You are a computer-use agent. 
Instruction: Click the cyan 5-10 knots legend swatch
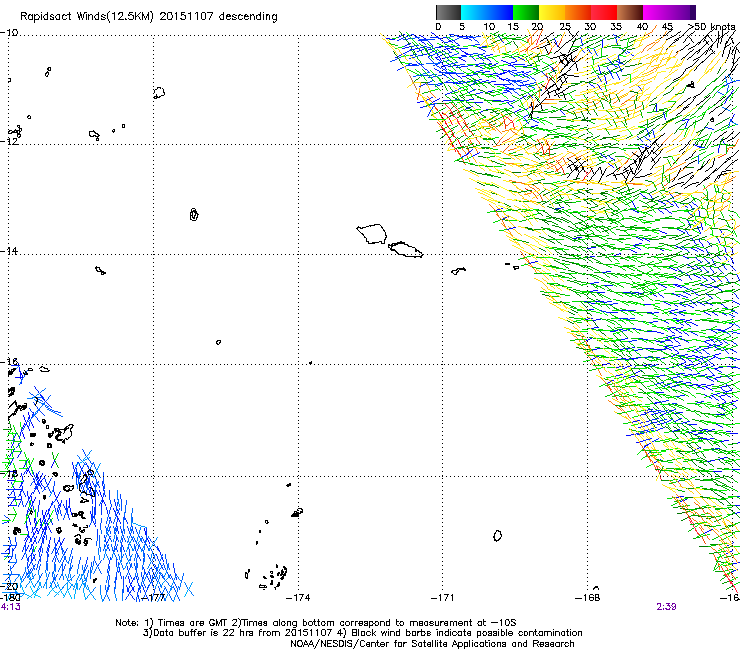[474, 12]
